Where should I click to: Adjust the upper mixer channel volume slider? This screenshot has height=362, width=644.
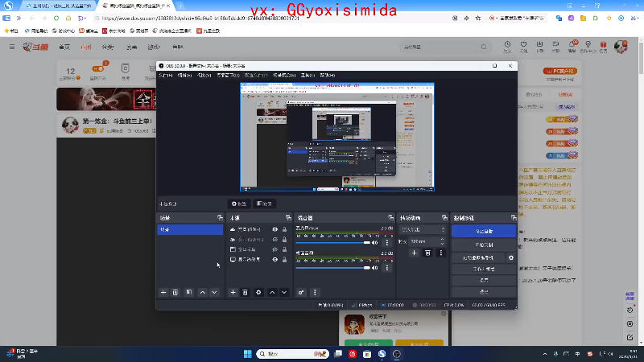332,243
